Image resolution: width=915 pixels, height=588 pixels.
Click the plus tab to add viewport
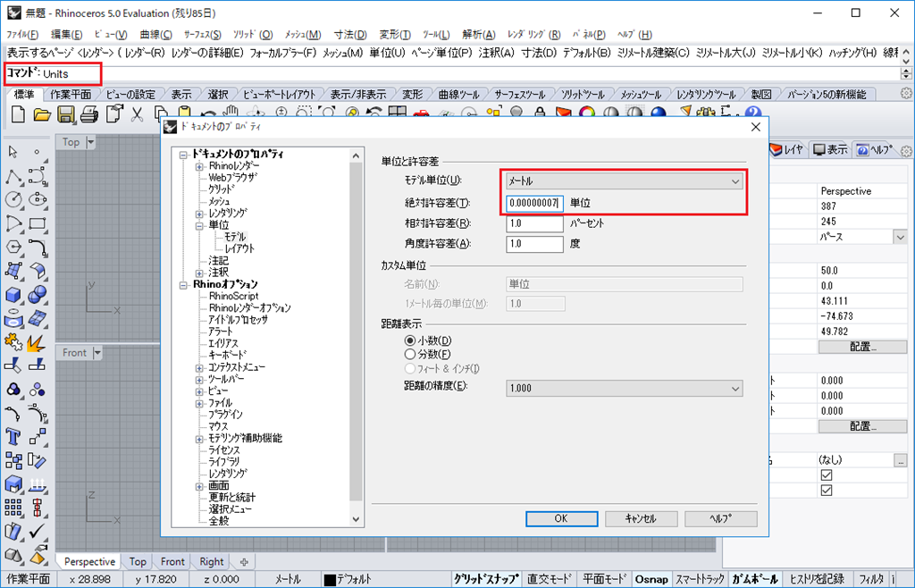pyautogui.click(x=244, y=562)
